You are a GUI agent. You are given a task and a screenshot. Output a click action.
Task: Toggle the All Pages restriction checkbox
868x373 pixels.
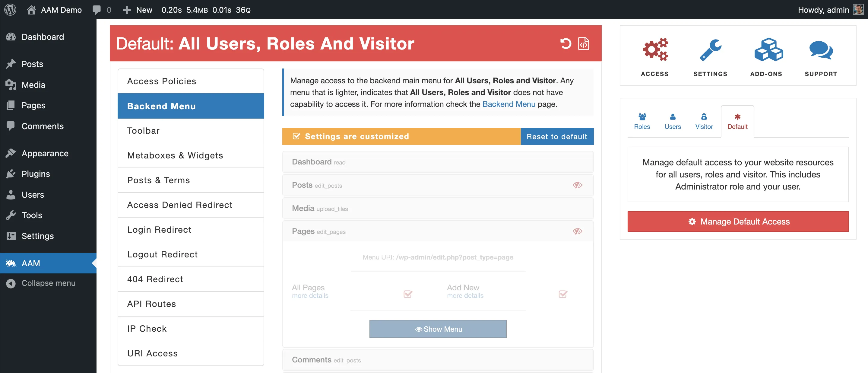tap(408, 294)
